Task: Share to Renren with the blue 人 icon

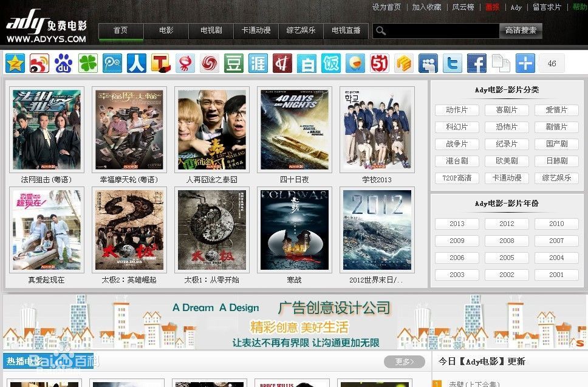Action: pyautogui.click(x=137, y=63)
